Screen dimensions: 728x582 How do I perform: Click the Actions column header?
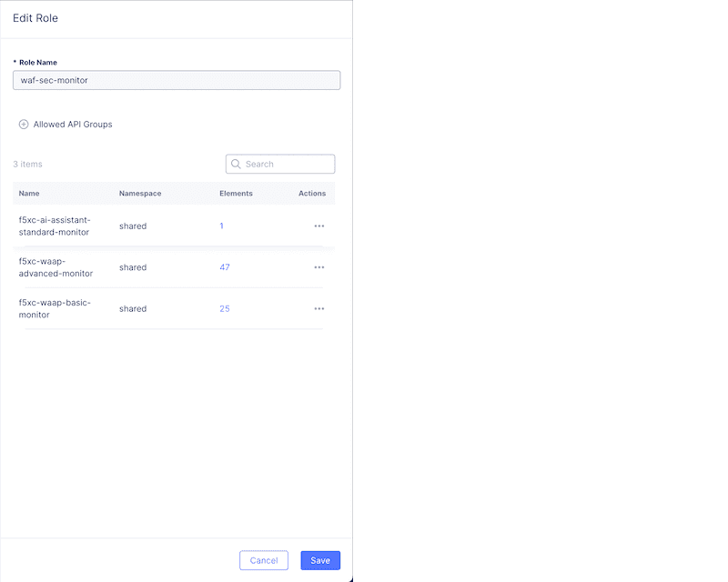coord(311,194)
